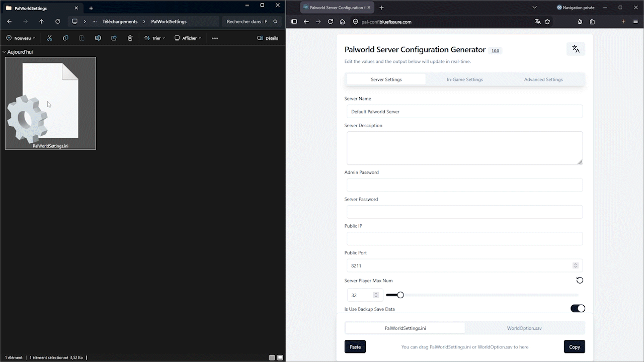The image size is (644, 362).
Task: Open the Firefox hamburger application menu
Action: (636, 22)
